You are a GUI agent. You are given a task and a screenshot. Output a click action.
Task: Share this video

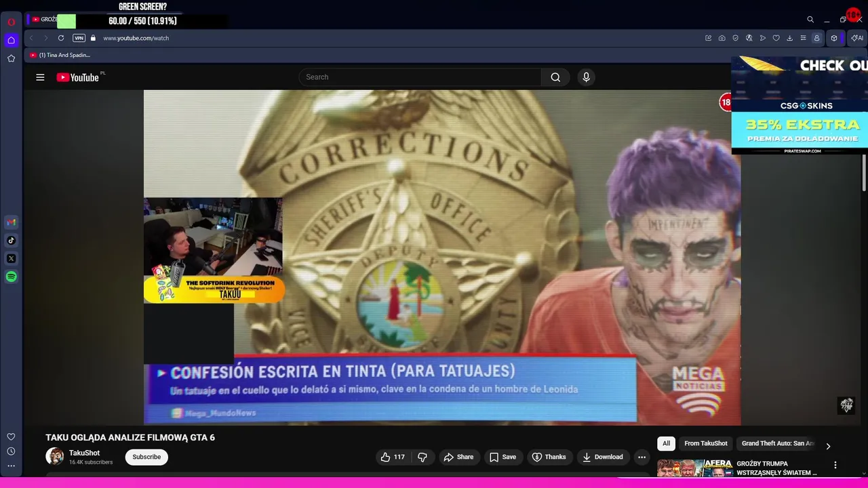click(x=458, y=457)
